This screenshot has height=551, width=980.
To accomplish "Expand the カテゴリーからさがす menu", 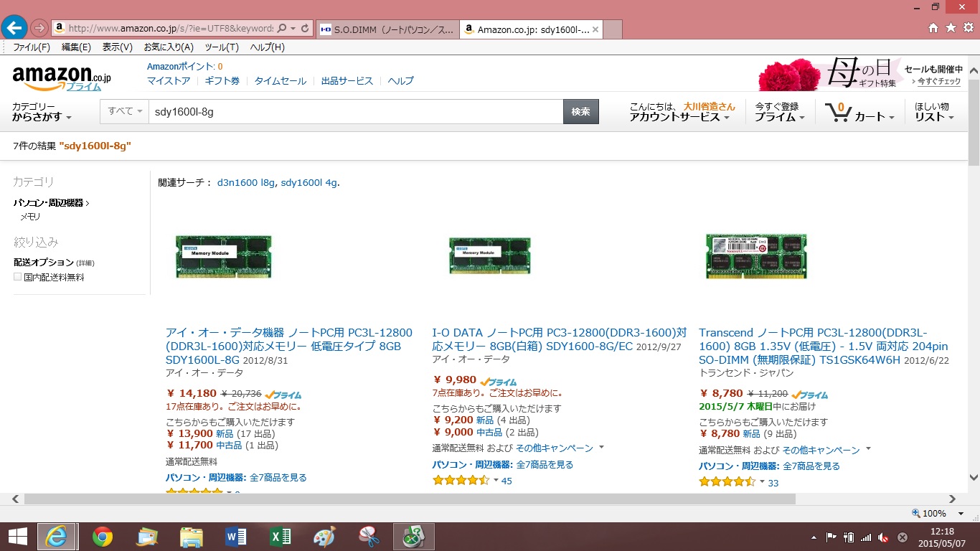I will click(42, 112).
